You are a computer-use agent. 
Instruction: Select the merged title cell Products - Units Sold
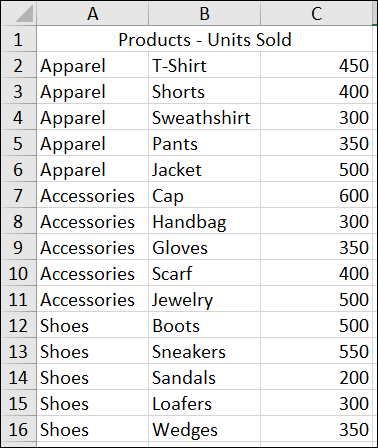(x=204, y=39)
